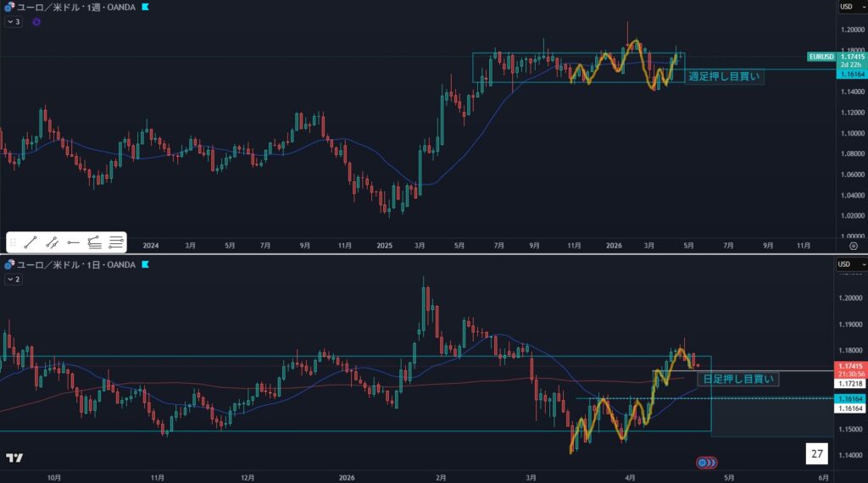Select the Fibonacci retracement lines tool
This screenshot has width=868, height=483.
point(116,242)
